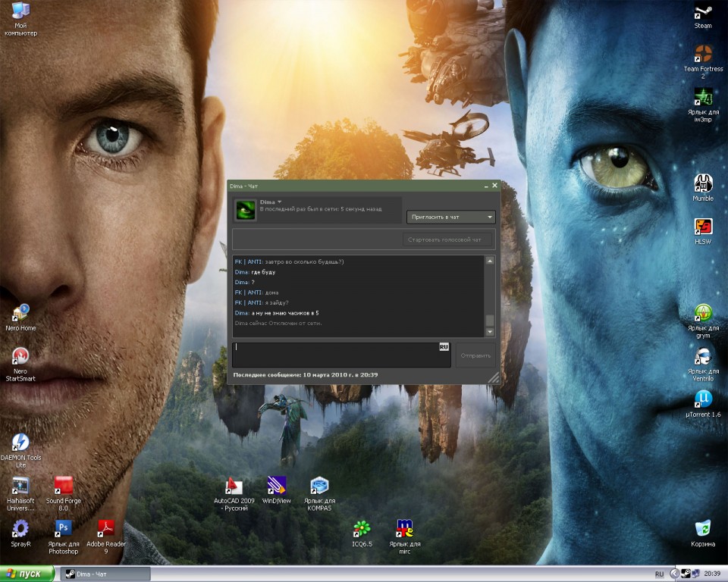Screen dimensions: 728x582
Task: Open the Team Fortress 2 shortcut
Action: click(x=703, y=61)
